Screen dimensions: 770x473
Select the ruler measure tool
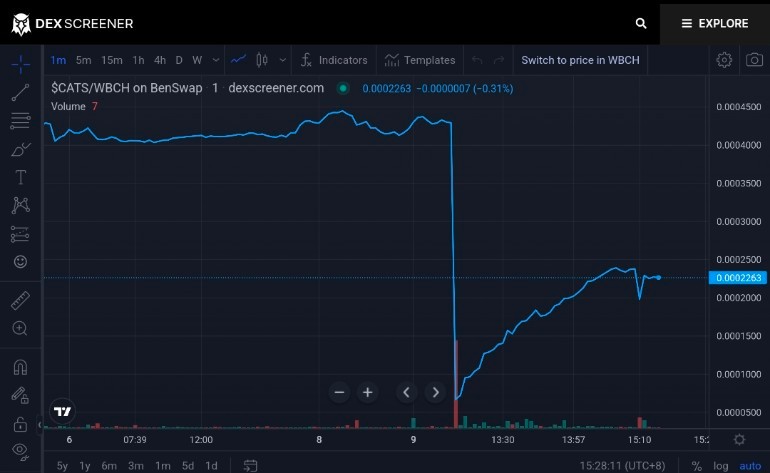click(x=20, y=301)
